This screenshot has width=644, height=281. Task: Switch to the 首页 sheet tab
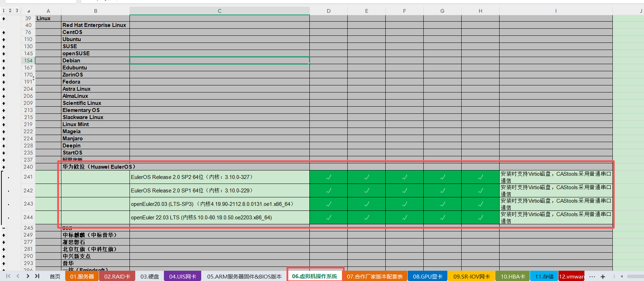[55, 276]
